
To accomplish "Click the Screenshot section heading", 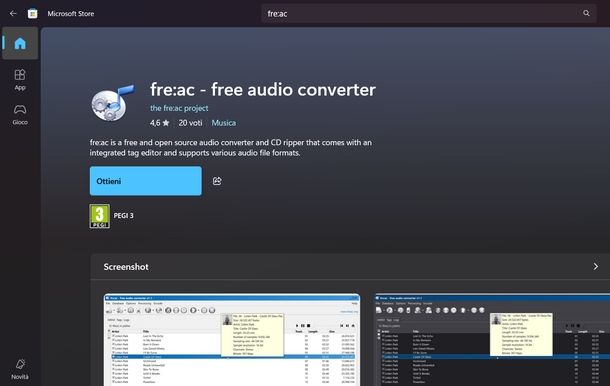I will point(126,267).
